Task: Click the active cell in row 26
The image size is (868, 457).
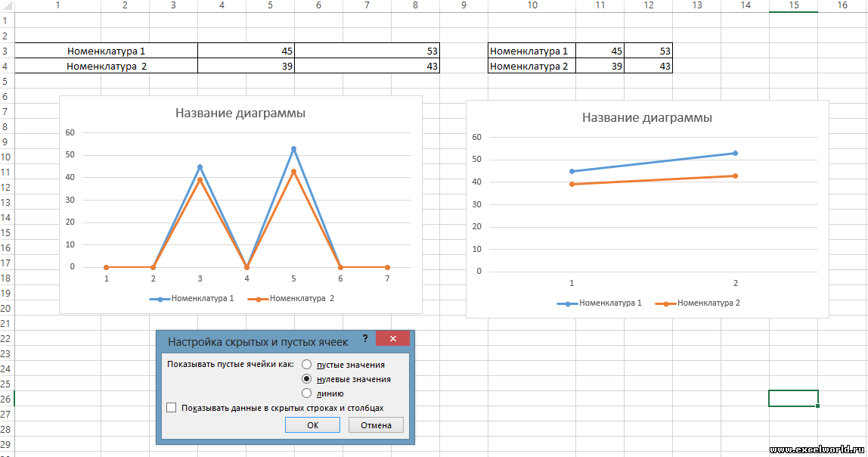Action: [793, 398]
